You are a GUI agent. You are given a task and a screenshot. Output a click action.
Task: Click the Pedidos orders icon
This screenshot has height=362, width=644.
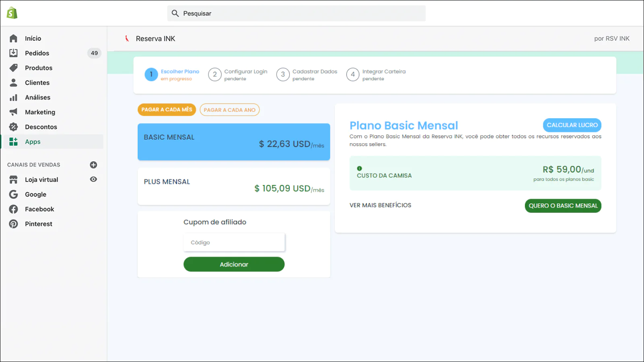[x=13, y=53]
